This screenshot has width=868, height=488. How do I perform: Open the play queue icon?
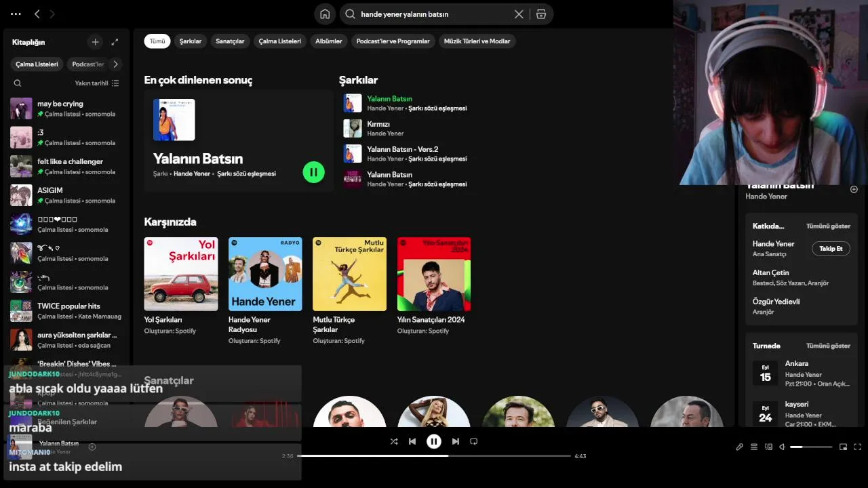(x=753, y=447)
